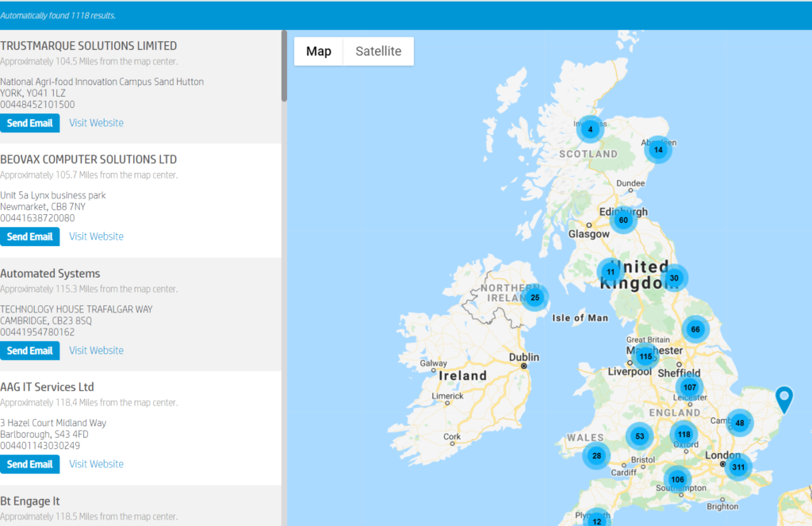Open the 106 cluster near Southampton
This screenshot has width=812, height=526.
point(677,479)
